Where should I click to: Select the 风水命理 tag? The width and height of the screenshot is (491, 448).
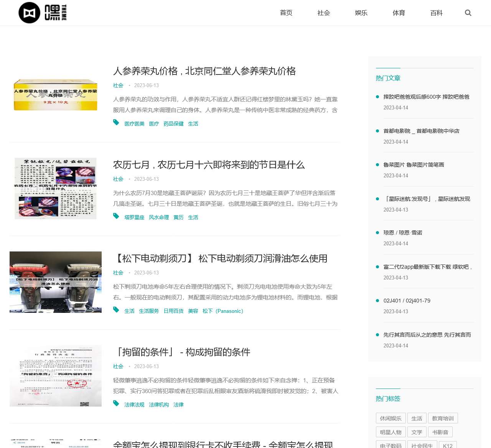point(159,217)
